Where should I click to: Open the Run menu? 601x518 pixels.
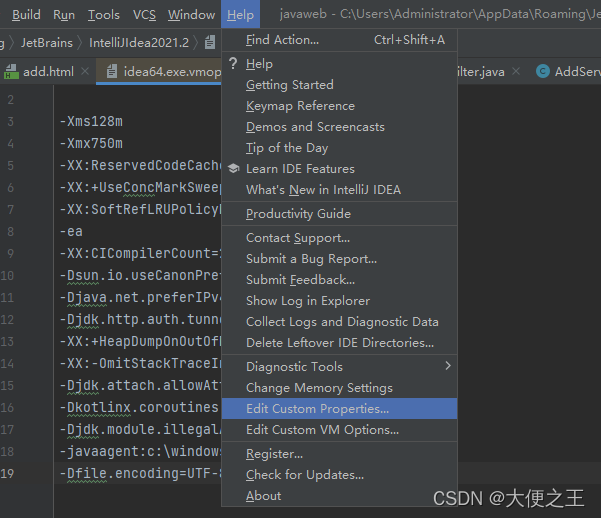pyautogui.click(x=64, y=15)
